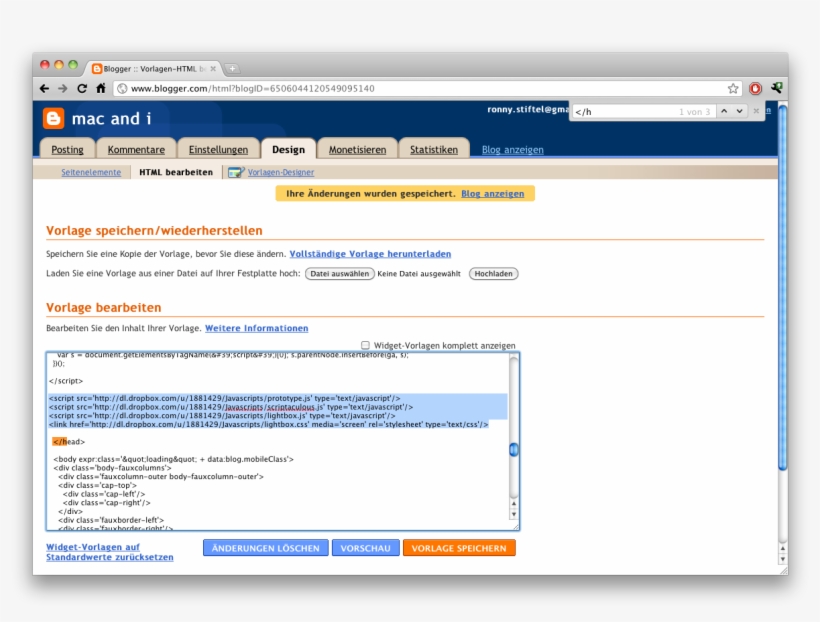Click the next match arrow in find bar
The width and height of the screenshot is (820, 622).
[x=739, y=110]
